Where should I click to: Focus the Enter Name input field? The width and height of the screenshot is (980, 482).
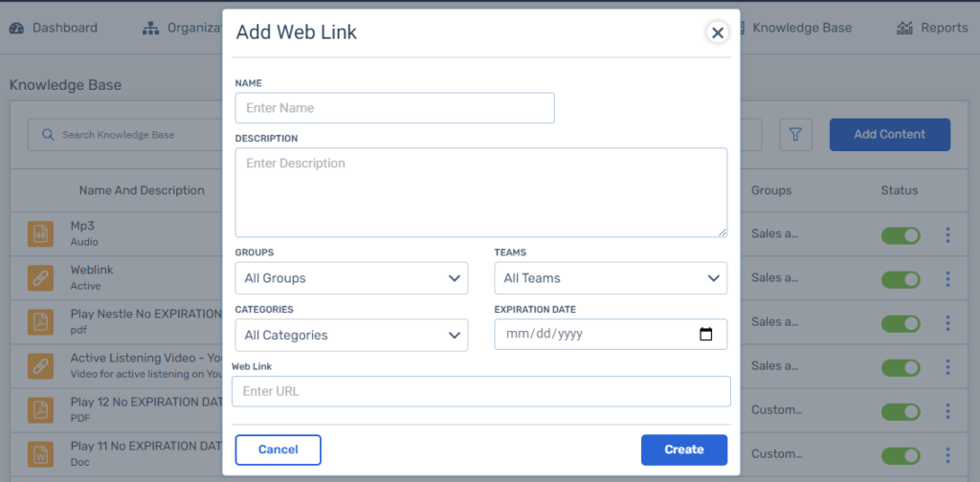tap(394, 108)
